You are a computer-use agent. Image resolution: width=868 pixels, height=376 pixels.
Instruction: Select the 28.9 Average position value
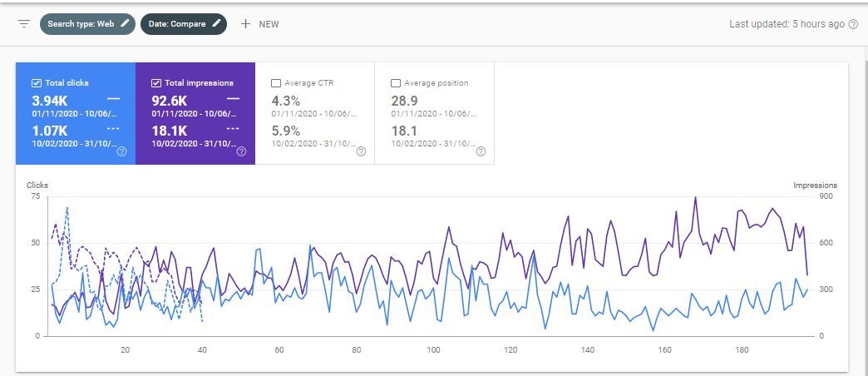coord(405,100)
